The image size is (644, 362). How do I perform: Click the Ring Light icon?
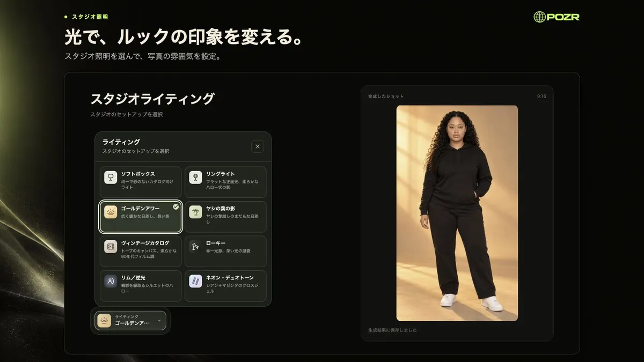pyautogui.click(x=196, y=178)
